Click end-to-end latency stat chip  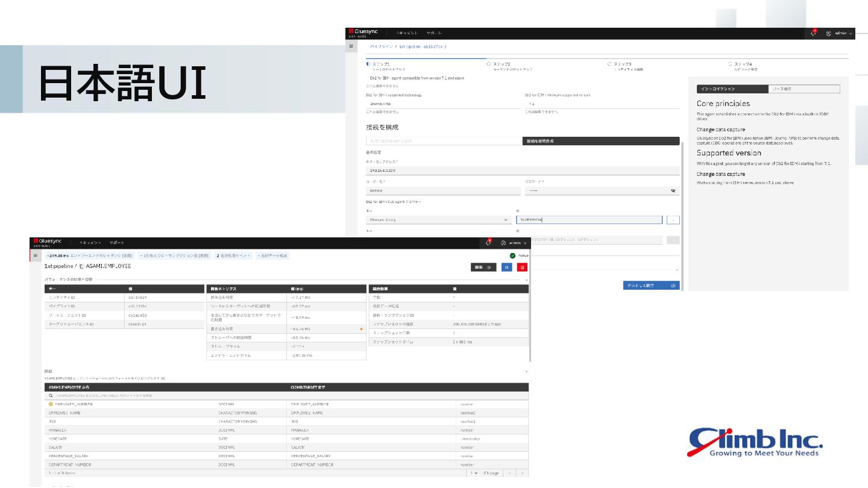[x=90, y=255]
